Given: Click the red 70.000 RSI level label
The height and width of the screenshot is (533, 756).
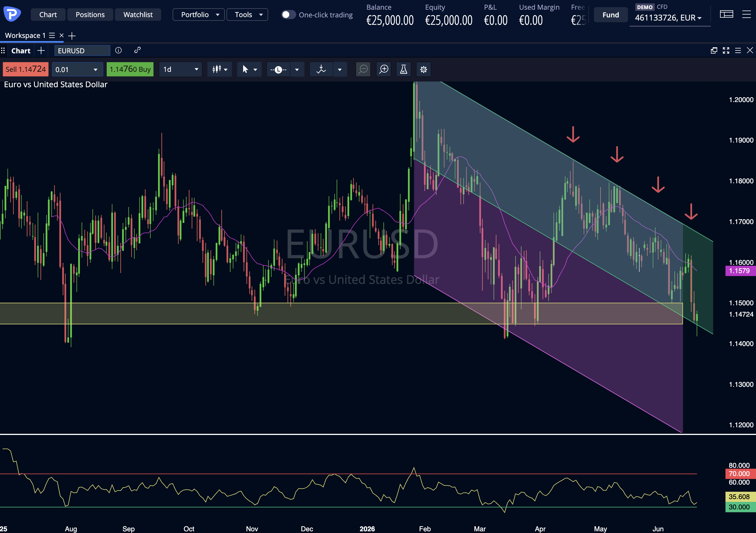Looking at the screenshot, I should coord(741,474).
